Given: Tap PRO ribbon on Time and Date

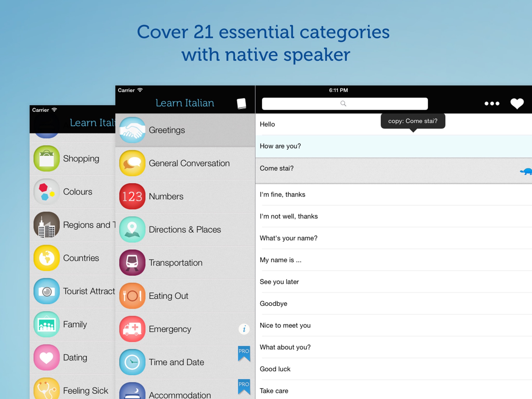Looking at the screenshot, I should click(244, 353).
